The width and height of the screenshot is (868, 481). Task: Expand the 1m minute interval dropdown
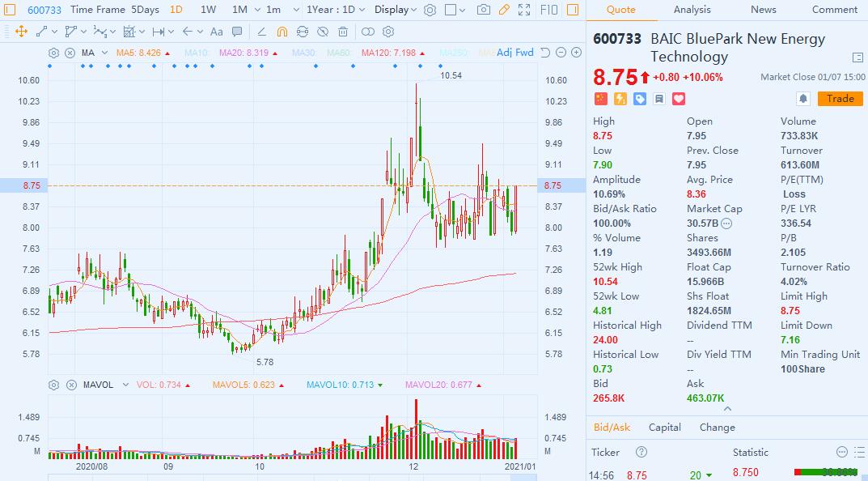click(277, 10)
